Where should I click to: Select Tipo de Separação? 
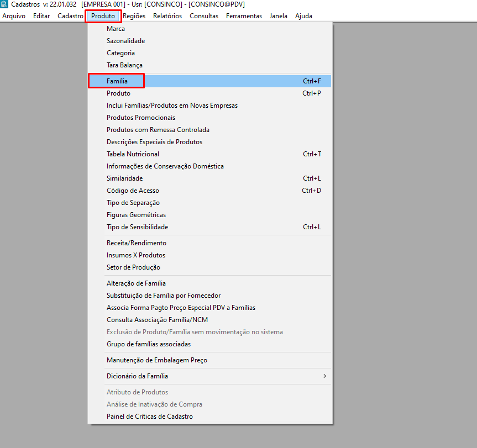(x=209, y=203)
